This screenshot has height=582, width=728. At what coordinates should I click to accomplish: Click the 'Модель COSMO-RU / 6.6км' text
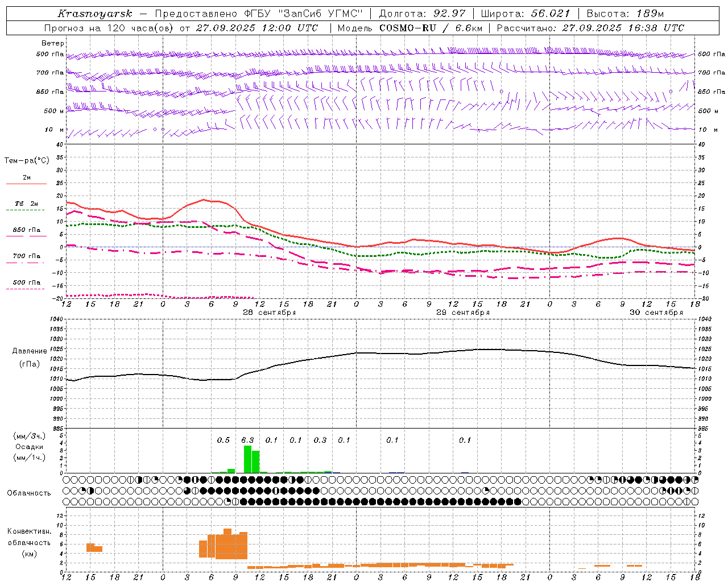tap(410, 28)
